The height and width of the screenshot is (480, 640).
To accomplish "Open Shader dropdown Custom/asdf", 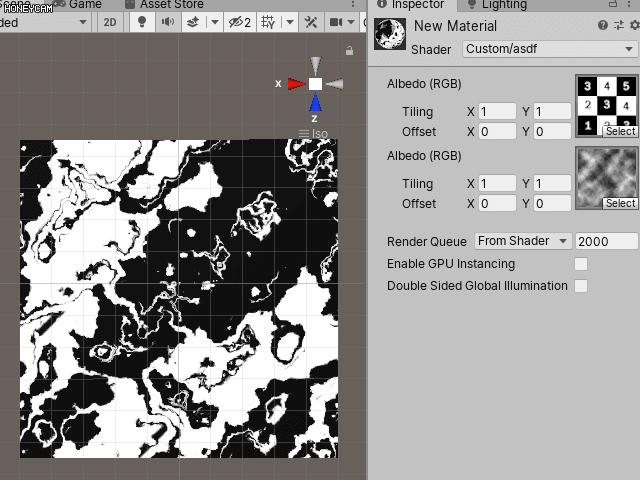I will pos(549,49).
